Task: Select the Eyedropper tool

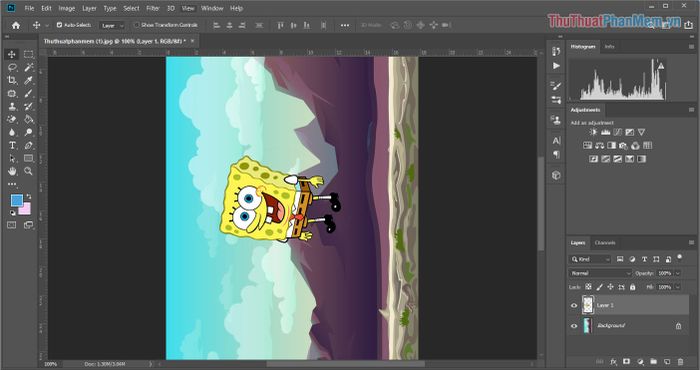Action: pyautogui.click(x=29, y=80)
